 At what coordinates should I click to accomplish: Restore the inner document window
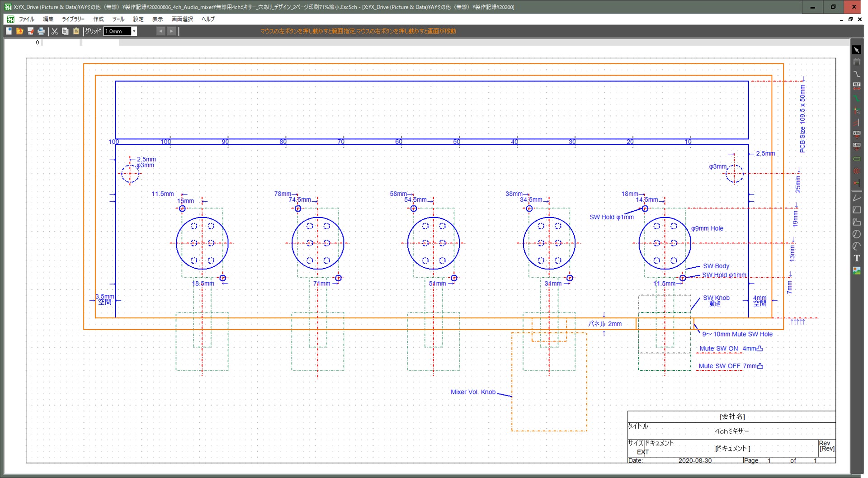tap(850, 19)
